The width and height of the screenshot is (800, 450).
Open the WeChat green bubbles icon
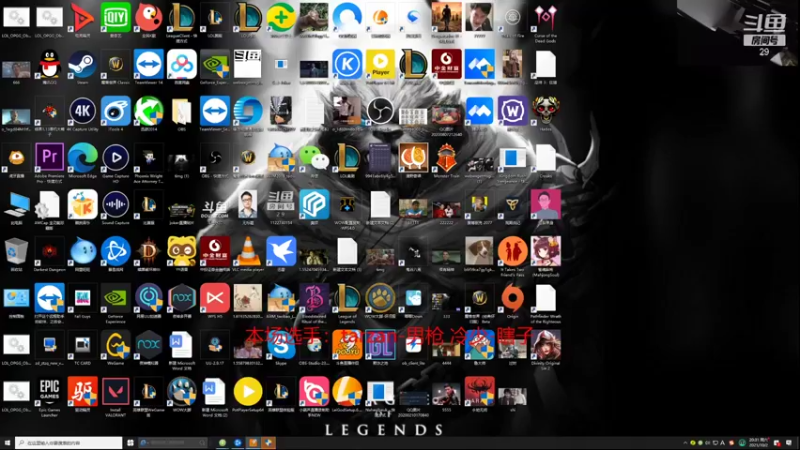pyautogui.click(x=314, y=157)
